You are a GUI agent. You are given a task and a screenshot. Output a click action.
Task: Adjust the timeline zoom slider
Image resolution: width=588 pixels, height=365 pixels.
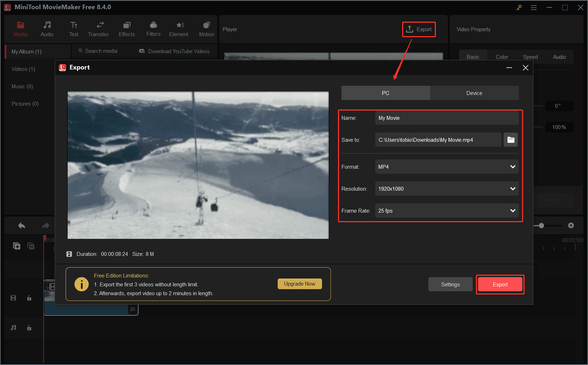tap(542, 225)
